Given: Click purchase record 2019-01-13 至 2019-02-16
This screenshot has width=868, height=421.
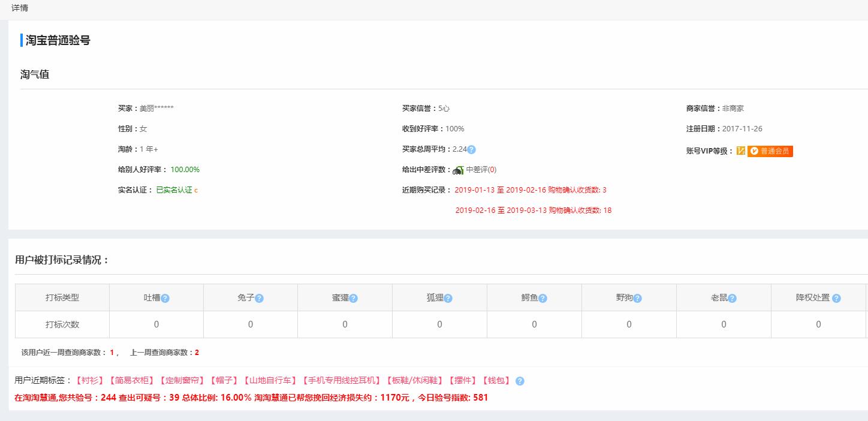Looking at the screenshot, I should point(531,190).
